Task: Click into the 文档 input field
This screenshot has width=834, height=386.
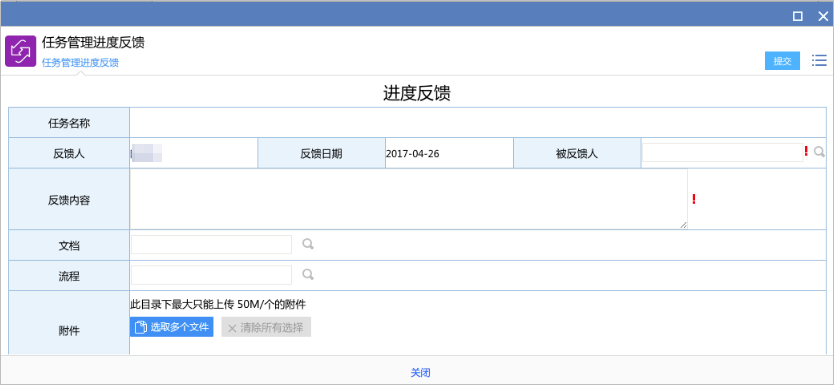Action: tap(211, 245)
